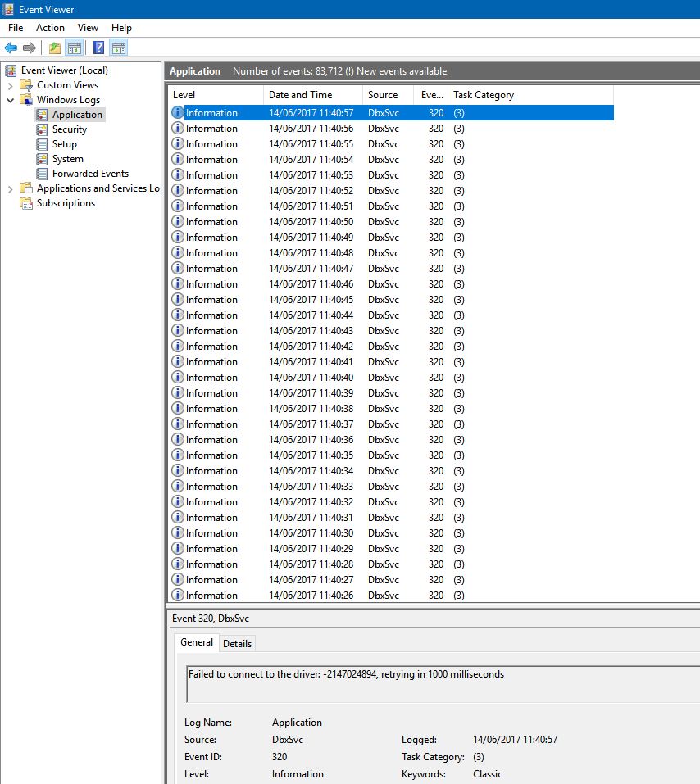Open the View menu
700x784 pixels.
click(88, 28)
